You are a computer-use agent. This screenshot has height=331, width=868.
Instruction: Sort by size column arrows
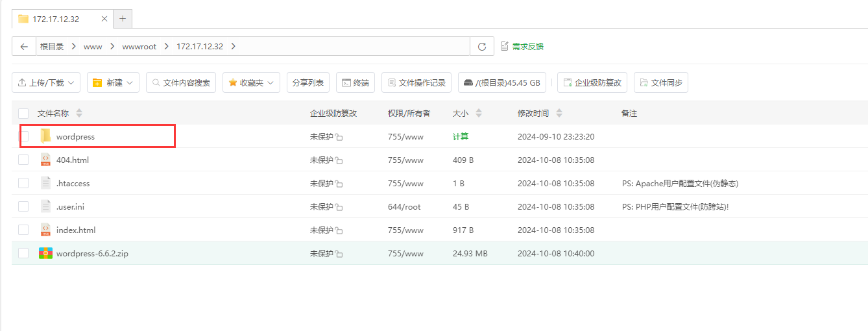tap(479, 113)
